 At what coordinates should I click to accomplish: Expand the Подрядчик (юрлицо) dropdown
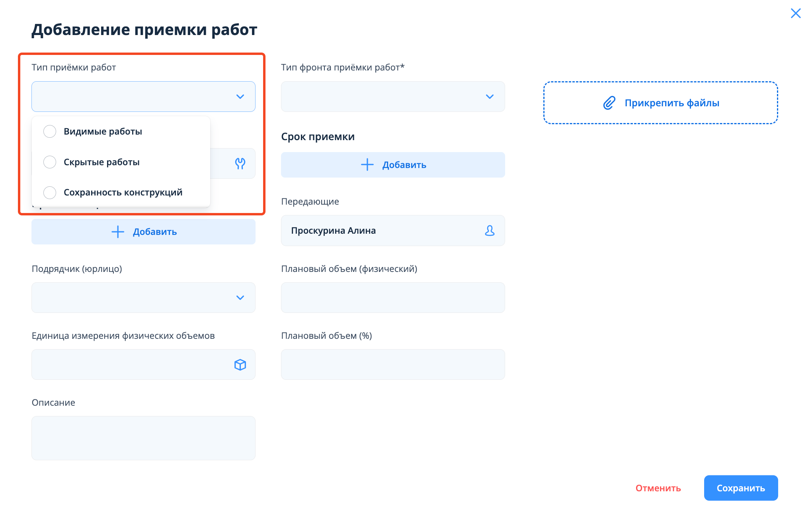143,298
